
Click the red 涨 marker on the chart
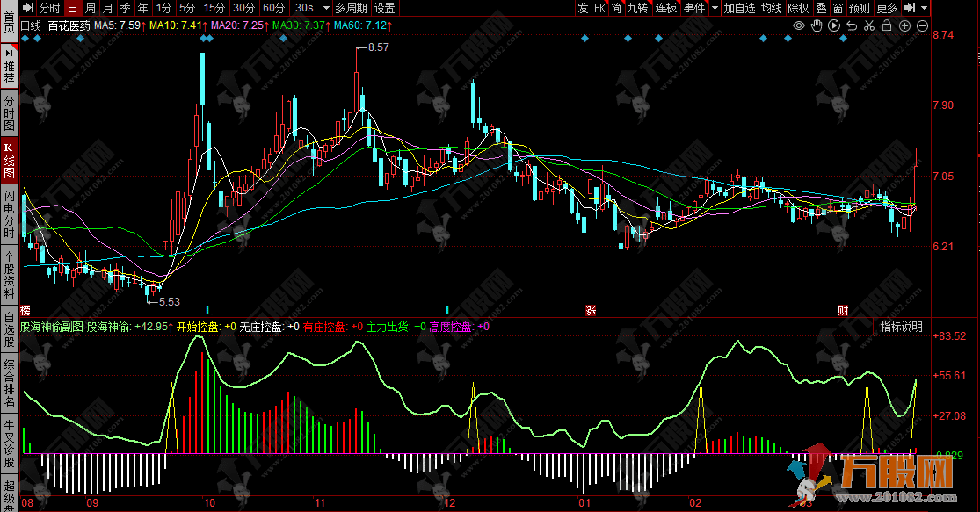591,310
